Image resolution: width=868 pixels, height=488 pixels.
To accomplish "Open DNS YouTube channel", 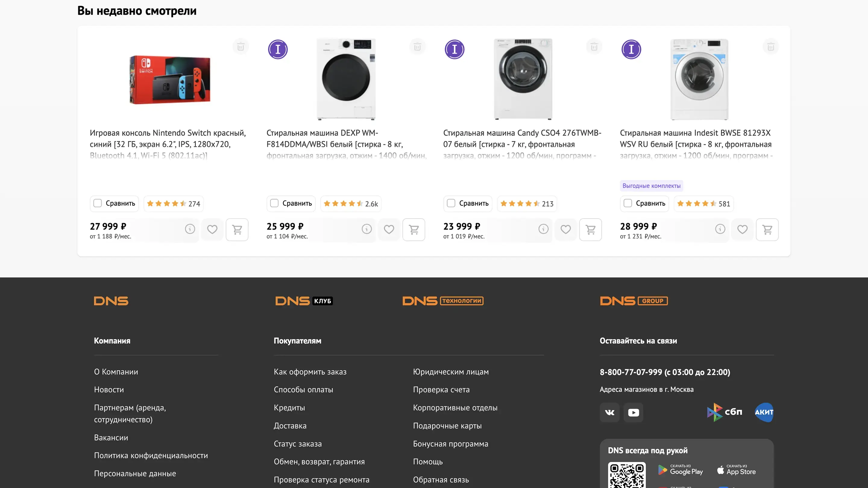I will [x=633, y=413].
